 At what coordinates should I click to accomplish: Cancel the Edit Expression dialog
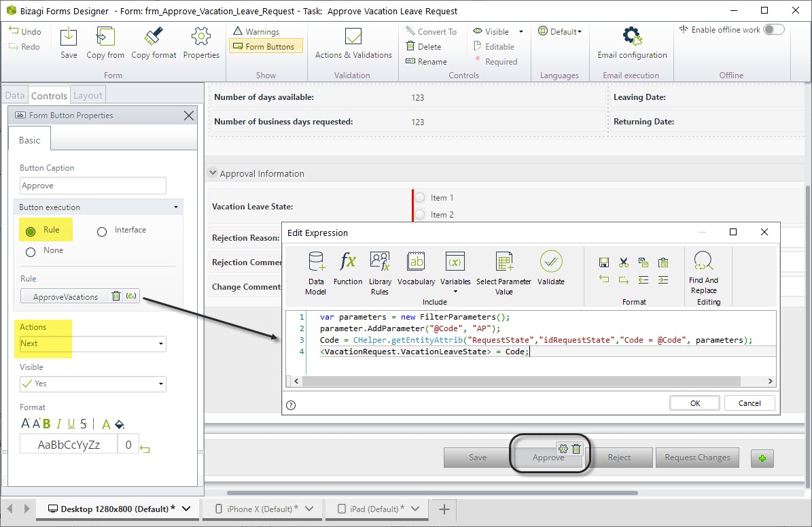749,403
